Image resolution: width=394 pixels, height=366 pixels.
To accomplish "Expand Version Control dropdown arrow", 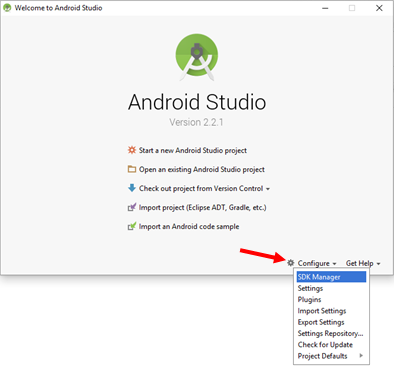I will [x=268, y=189].
